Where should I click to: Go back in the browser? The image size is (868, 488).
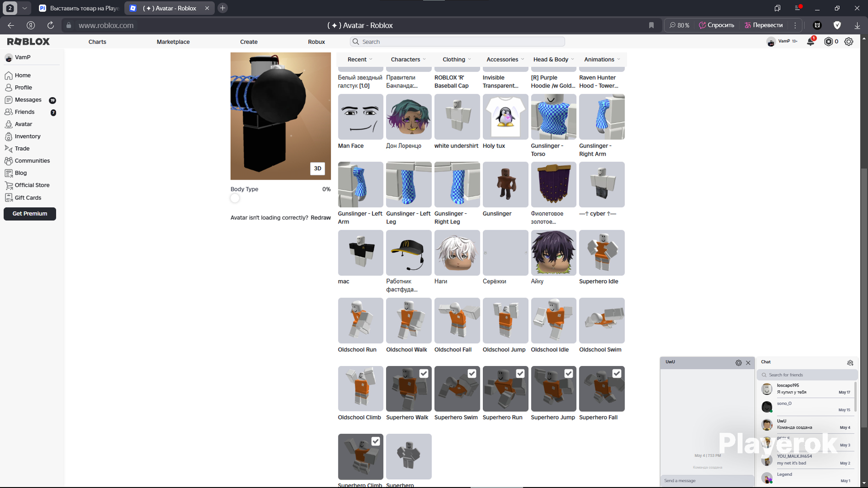pos(11,25)
